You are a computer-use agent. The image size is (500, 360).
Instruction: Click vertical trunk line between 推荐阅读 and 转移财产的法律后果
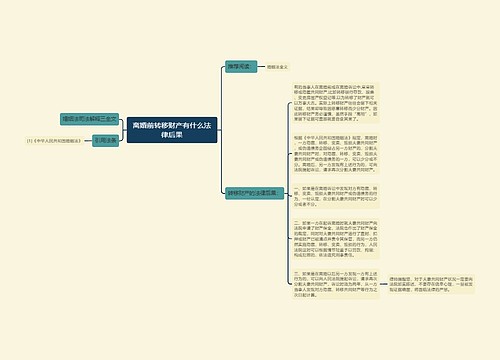[221, 130]
